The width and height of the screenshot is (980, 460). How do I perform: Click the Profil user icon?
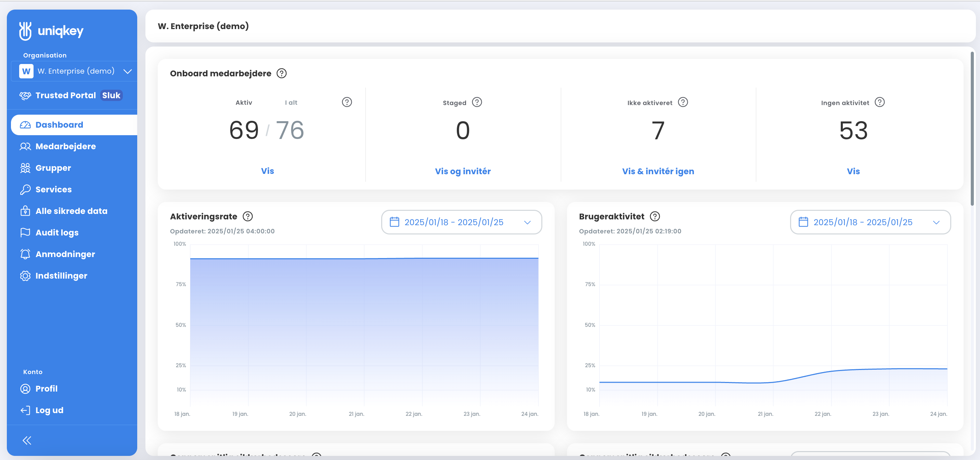pos(25,389)
